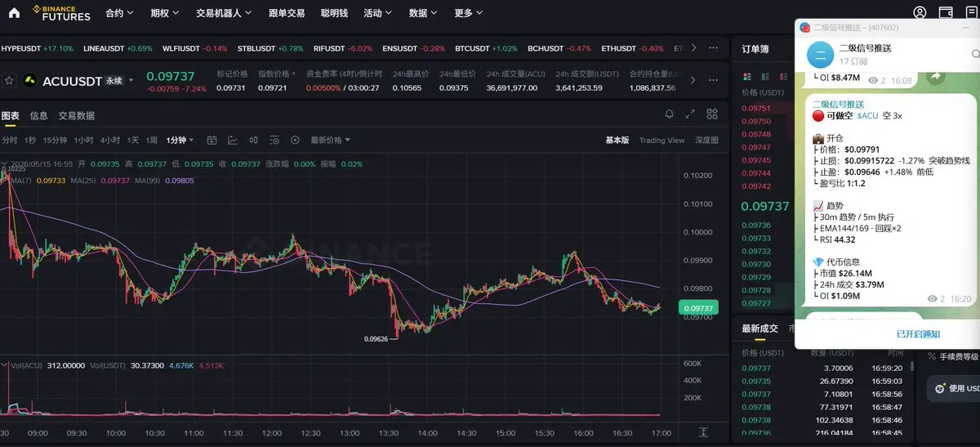Open the ACU coin logo icon
The width and height of the screenshot is (980, 447).
coord(30,81)
